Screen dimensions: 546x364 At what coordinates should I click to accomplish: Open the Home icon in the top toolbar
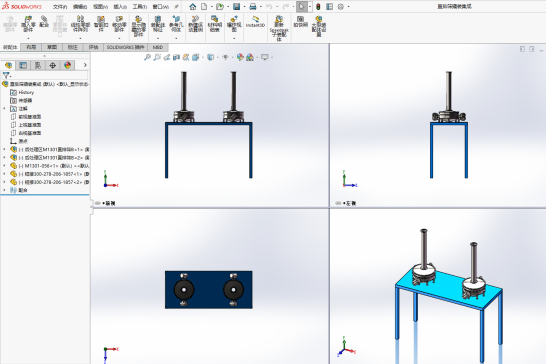(x=193, y=6)
